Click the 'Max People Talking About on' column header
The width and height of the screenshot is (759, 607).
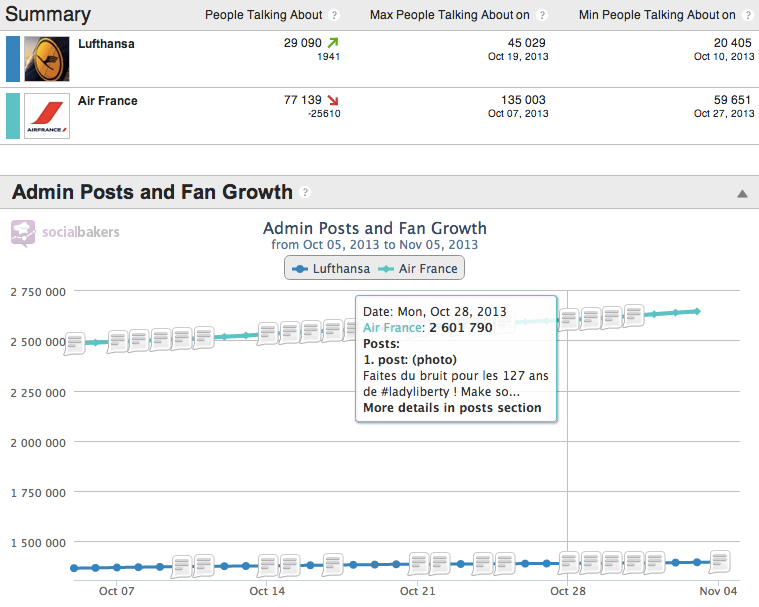point(450,15)
